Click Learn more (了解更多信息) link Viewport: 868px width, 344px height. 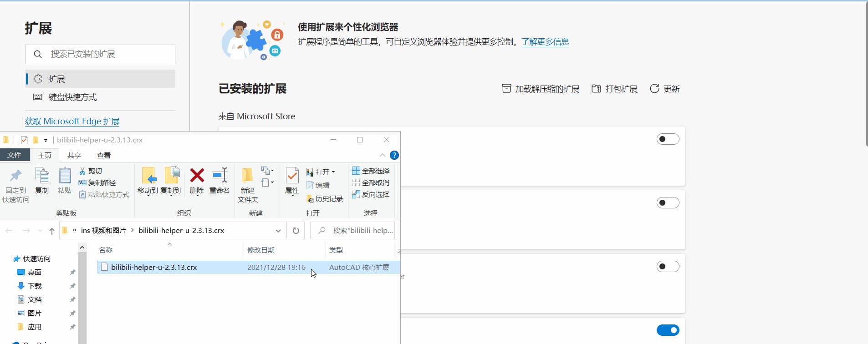pos(545,42)
